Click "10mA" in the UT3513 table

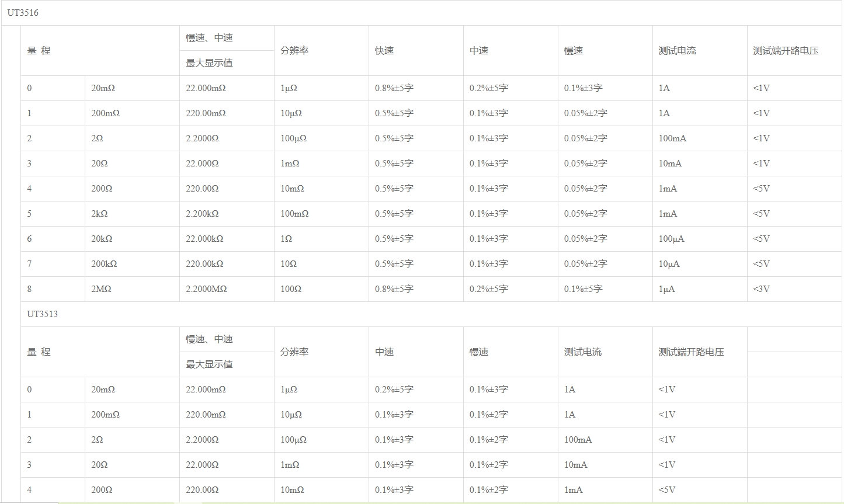[x=575, y=465]
